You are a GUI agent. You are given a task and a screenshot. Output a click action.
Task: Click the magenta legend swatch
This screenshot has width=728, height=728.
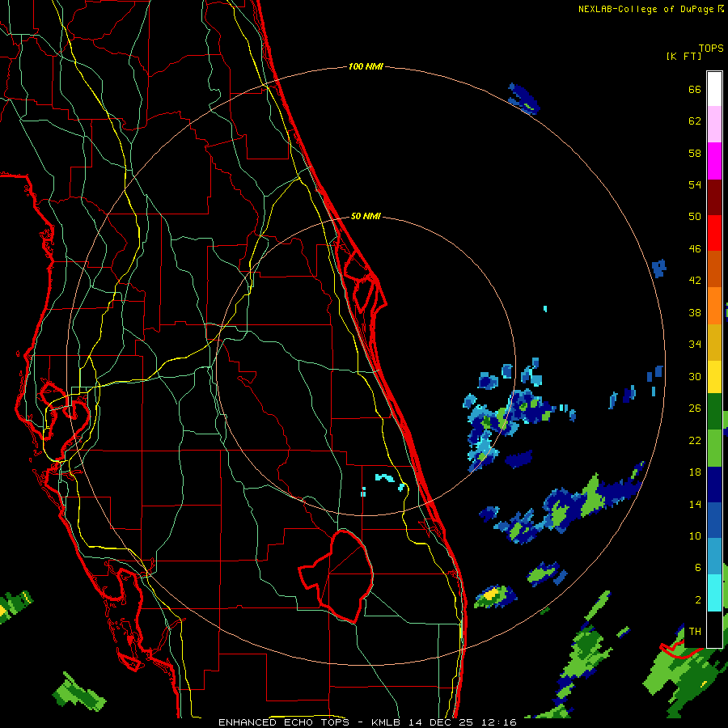(714, 161)
